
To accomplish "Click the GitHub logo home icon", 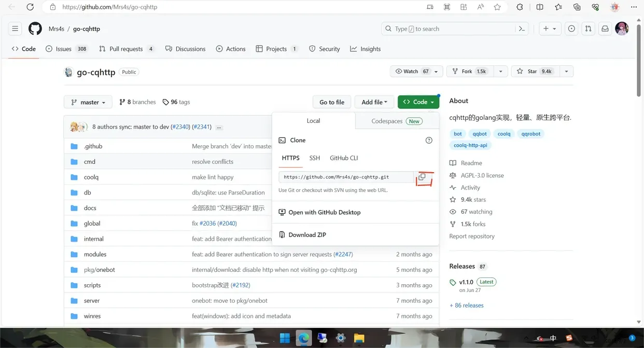I will [x=35, y=29].
